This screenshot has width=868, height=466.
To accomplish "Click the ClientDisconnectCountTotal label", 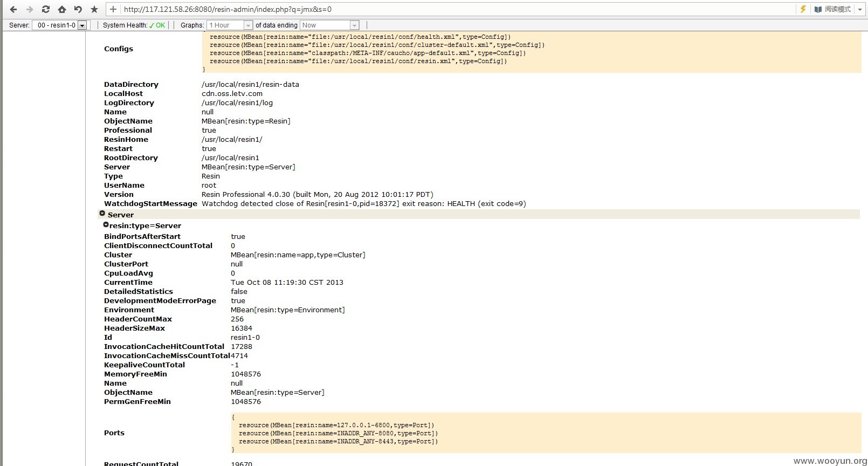I will [x=158, y=245].
